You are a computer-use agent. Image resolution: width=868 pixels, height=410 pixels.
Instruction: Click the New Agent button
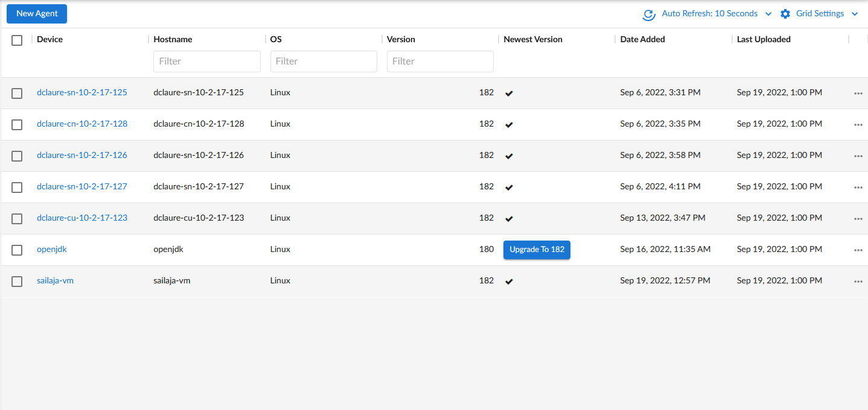[37, 14]
